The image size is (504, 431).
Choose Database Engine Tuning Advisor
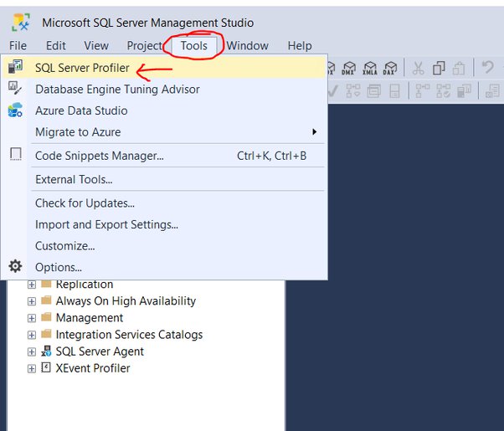164,89
